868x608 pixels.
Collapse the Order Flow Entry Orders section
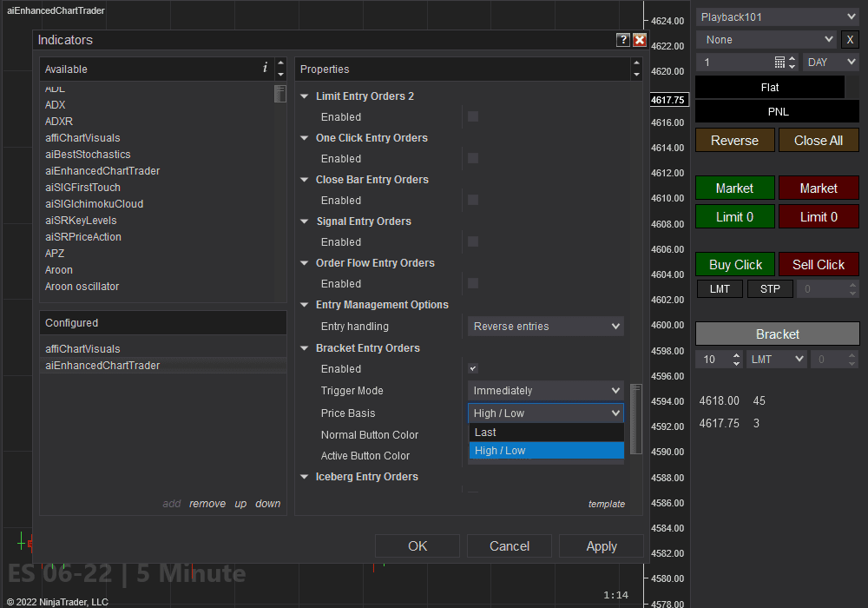pyautogui.click(x=304, y=262)
